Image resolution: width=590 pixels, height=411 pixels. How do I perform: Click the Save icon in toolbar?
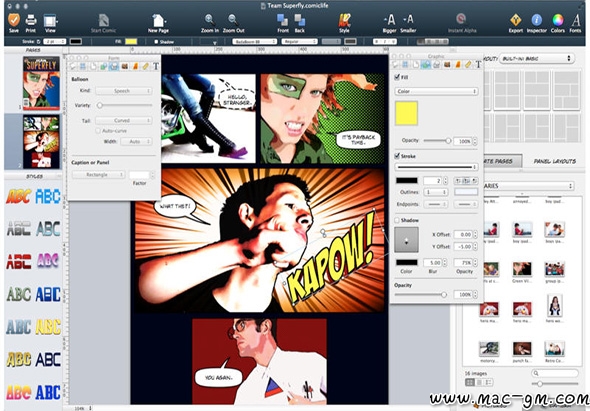point(14,20)
